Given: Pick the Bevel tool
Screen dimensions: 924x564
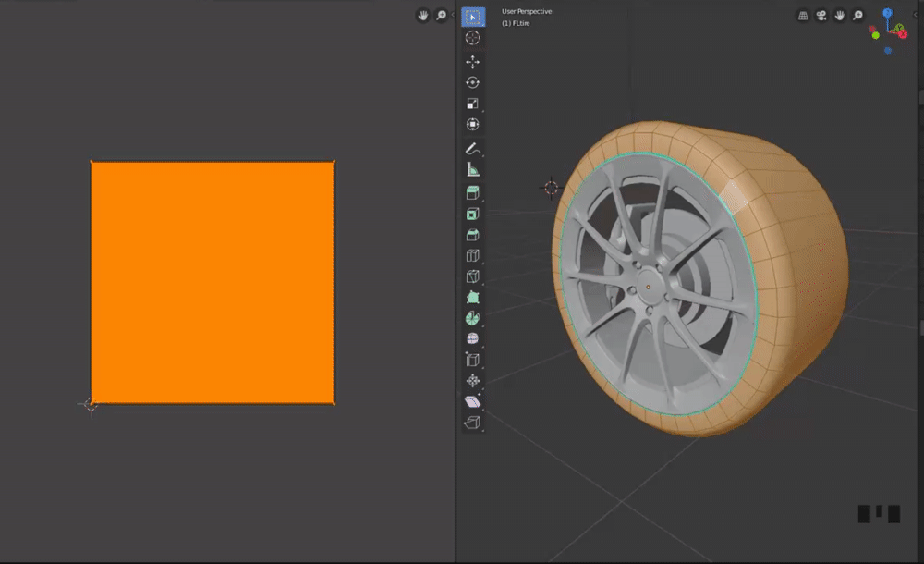Looking at the screenshot, I should tap(472, 235).
